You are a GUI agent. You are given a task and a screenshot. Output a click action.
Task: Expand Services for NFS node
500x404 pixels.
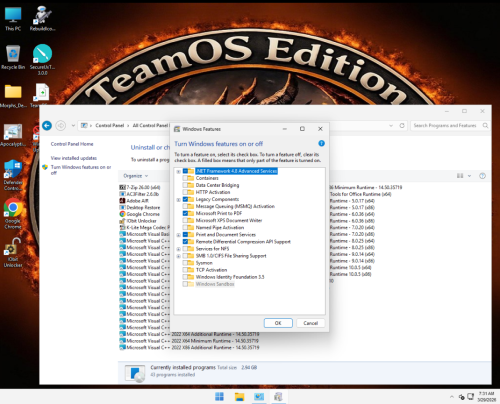(178, 249)
